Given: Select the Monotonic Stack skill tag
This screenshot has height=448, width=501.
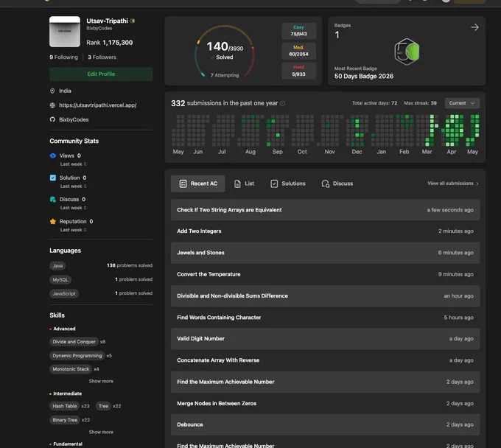Looking at the screenshot, I should coord(71,369).
